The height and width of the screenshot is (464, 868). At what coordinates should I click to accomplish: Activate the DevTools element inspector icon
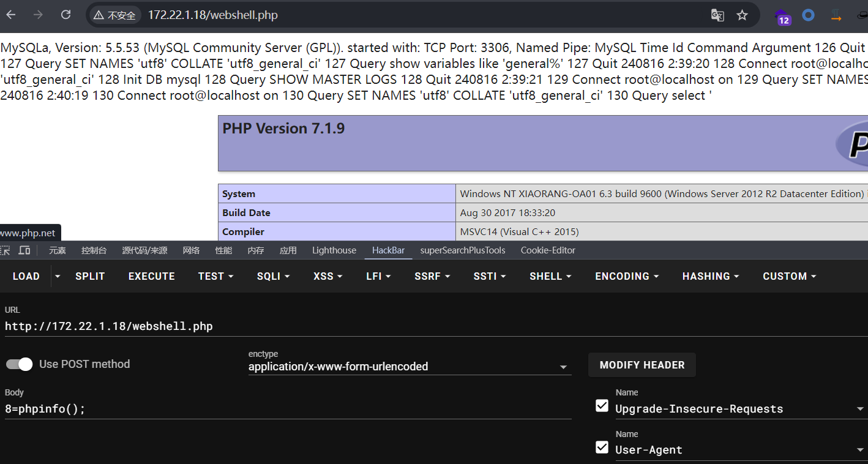click(x=5, y=250)
